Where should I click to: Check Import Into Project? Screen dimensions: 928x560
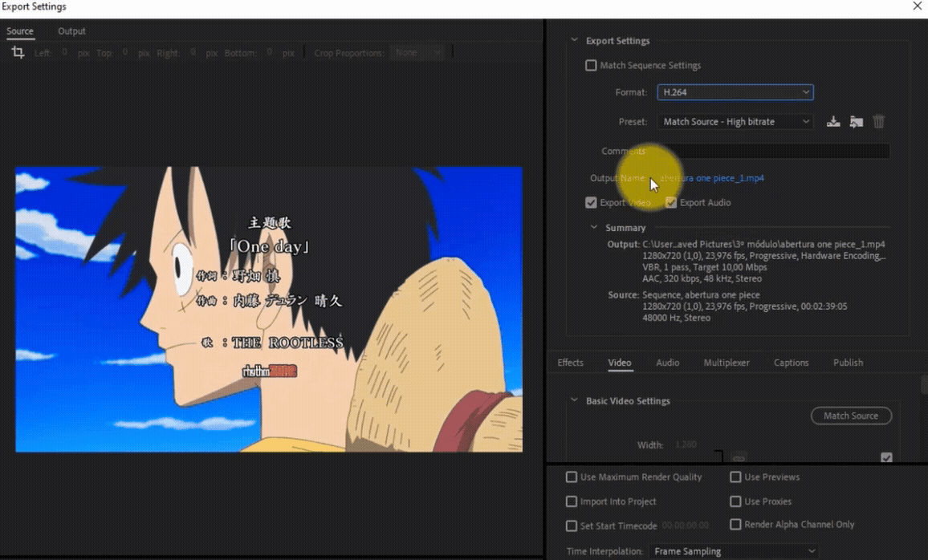click(x=571, y=501)
